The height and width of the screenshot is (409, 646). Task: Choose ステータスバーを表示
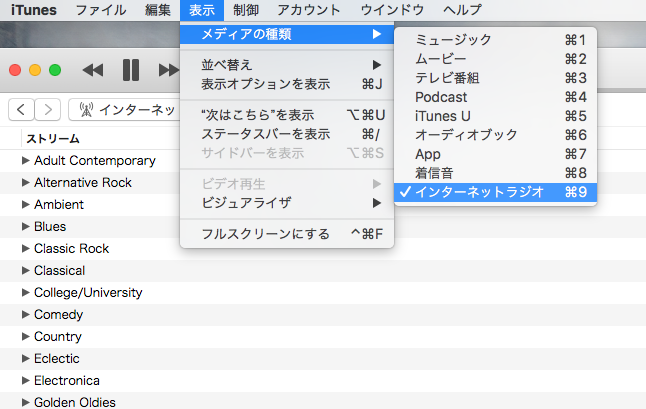click(287, 134)
